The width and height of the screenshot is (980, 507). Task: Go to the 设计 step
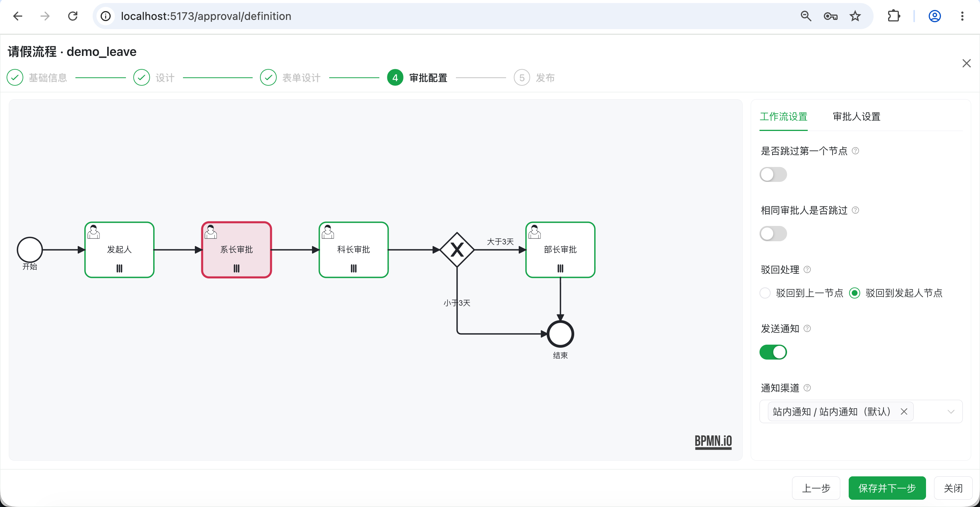154,78
